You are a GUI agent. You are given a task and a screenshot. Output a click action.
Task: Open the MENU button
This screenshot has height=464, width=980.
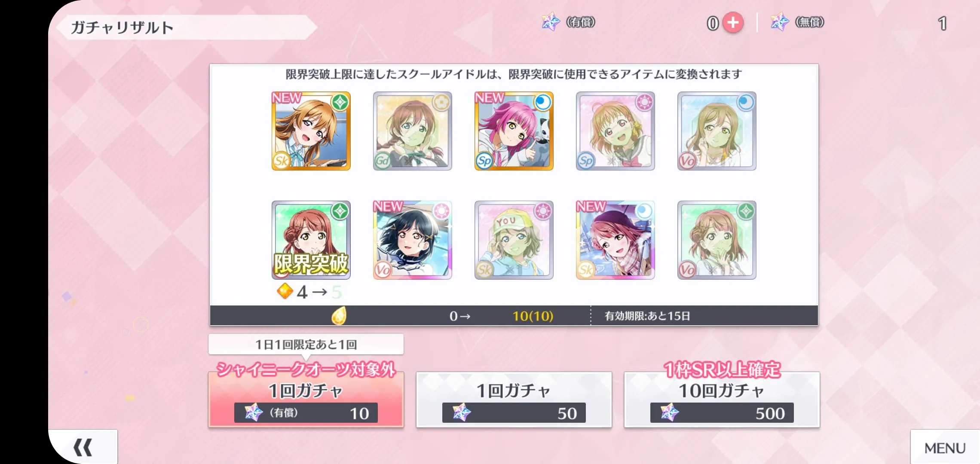point(945,448)
